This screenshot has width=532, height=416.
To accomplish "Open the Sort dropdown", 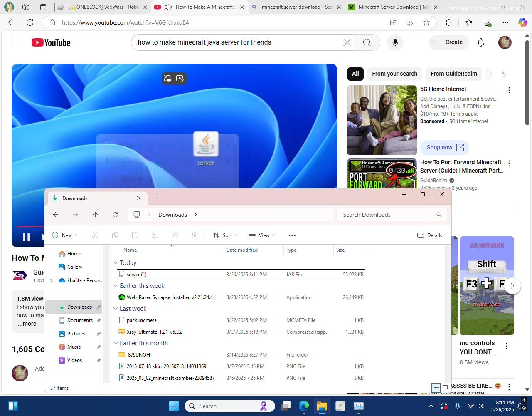I will click(225, 235).
